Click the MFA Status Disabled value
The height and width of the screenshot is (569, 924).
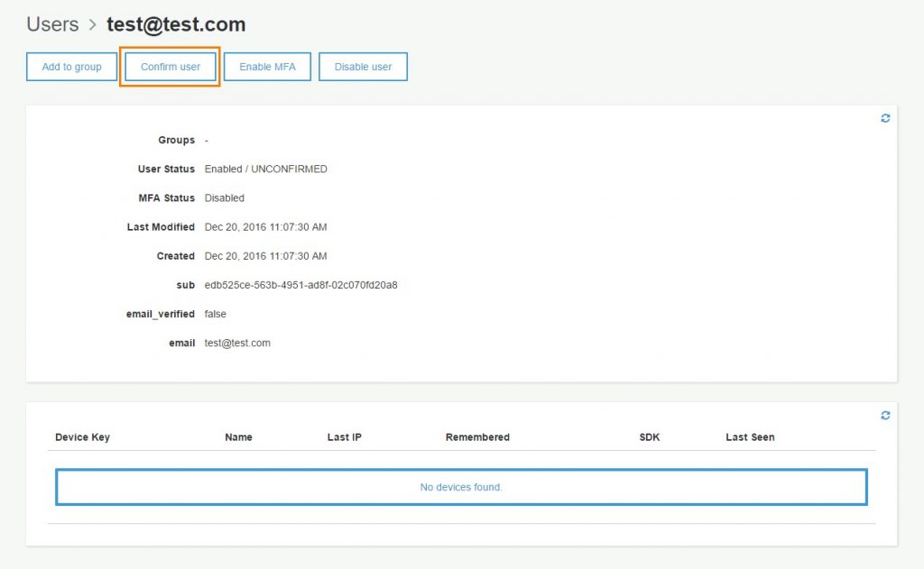224,198
